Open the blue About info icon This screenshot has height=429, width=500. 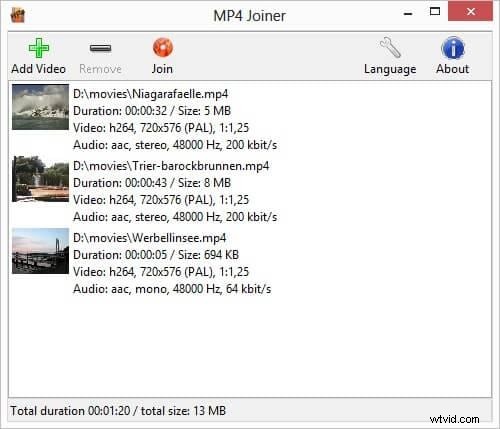453,48
